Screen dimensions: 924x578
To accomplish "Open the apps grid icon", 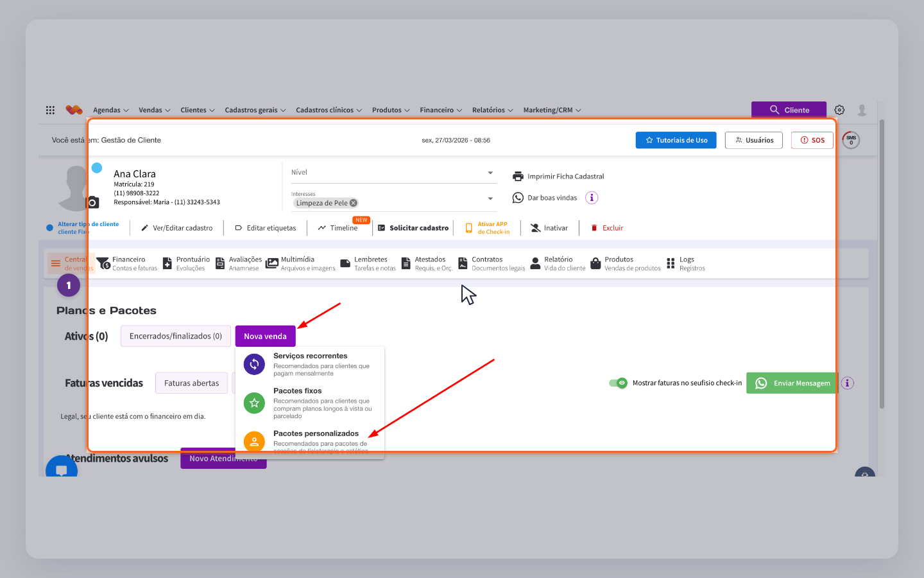I will 50,110.
